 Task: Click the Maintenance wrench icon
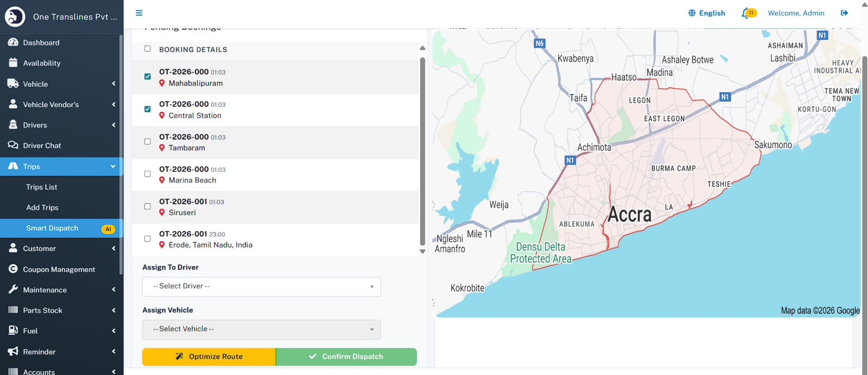(13, 290)
